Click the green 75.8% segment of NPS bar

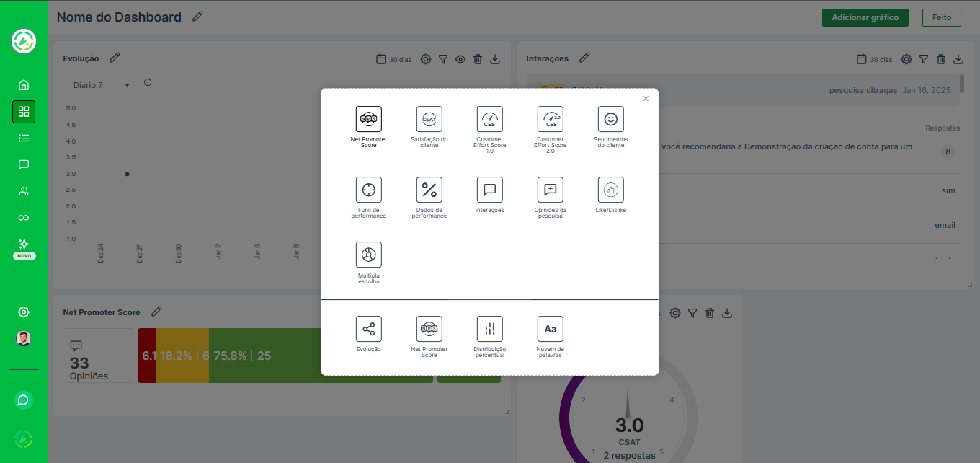[x=321, y=356]
